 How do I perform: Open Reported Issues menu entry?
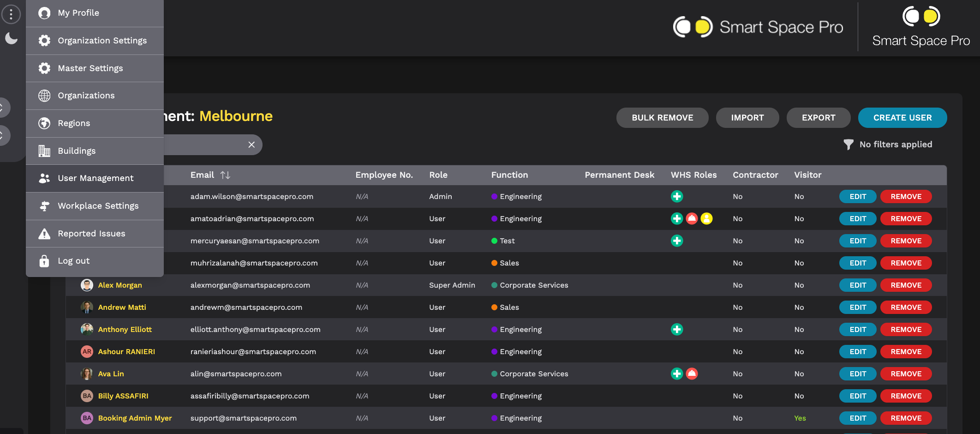(x=95, y=234)
